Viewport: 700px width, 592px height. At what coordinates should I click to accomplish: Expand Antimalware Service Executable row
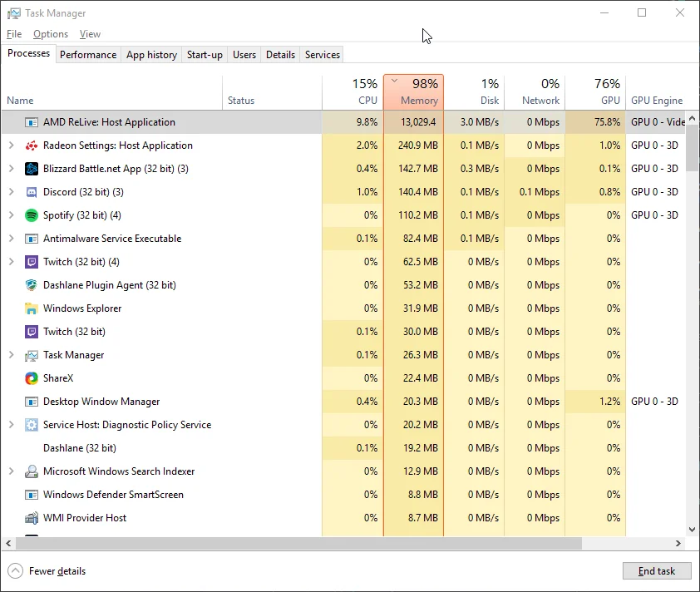click(x=12, y=239)
